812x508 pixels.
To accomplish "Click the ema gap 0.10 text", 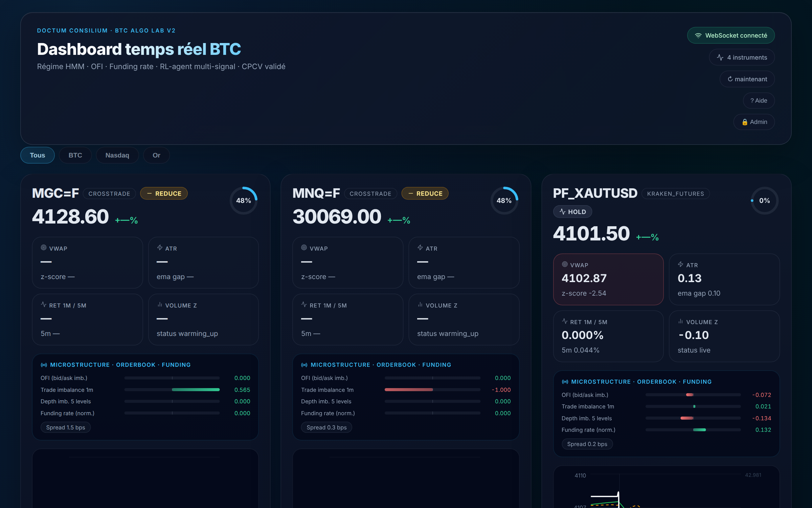I will pos(699,293).
